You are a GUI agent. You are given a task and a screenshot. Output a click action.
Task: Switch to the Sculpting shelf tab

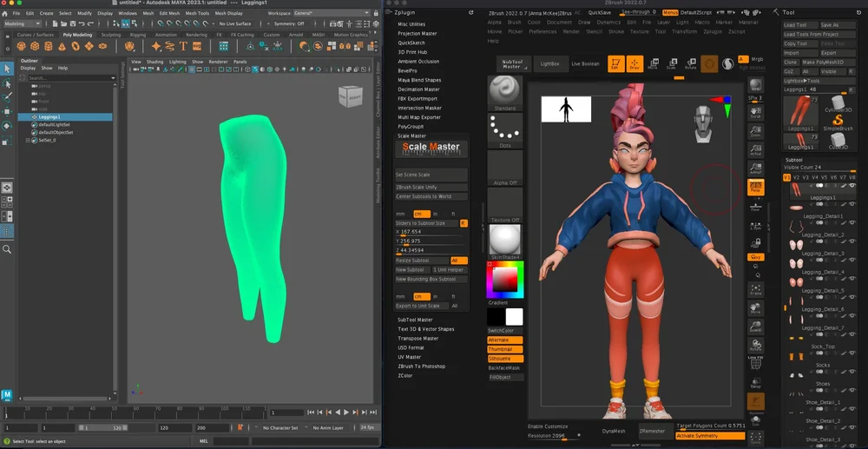111,35
